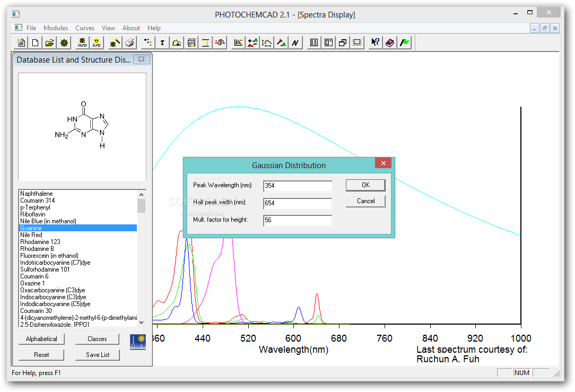Image resolution: width=575 pixels, height=392 pixels.
Task: Click the new database document icon with sparkle
Action: coord(21,43)
